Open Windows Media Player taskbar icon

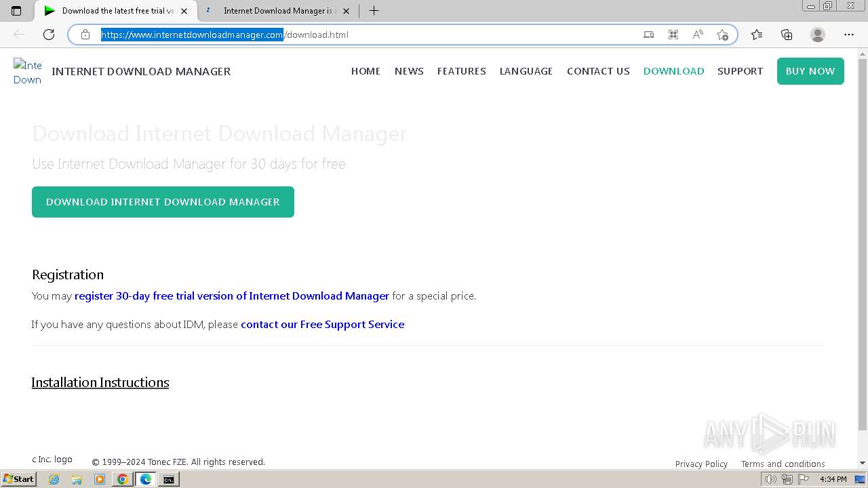tap(100, 479)
